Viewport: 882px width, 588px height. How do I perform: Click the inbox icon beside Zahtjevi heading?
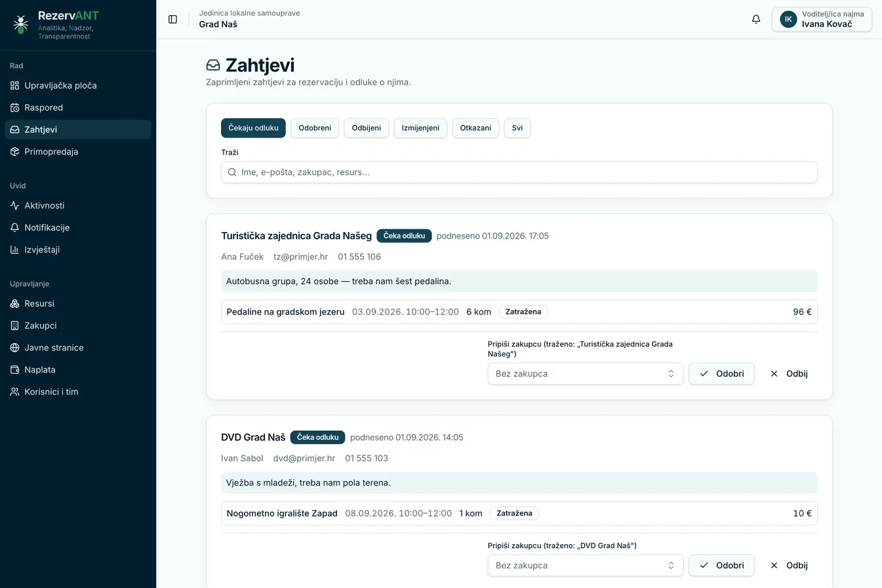[213, 65]
